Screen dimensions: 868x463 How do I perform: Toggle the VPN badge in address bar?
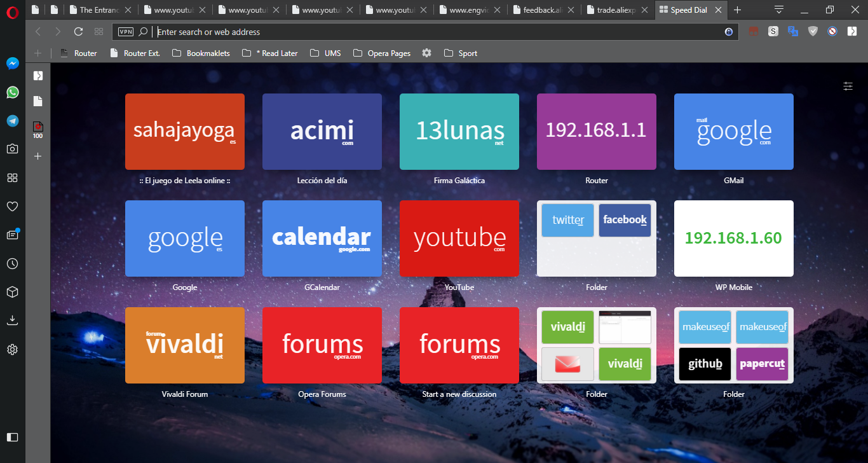126,32
